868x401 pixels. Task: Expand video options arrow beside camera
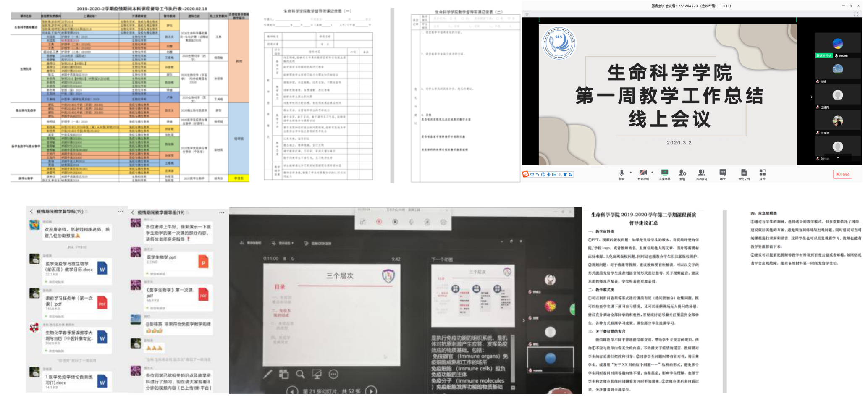[652, 172]
